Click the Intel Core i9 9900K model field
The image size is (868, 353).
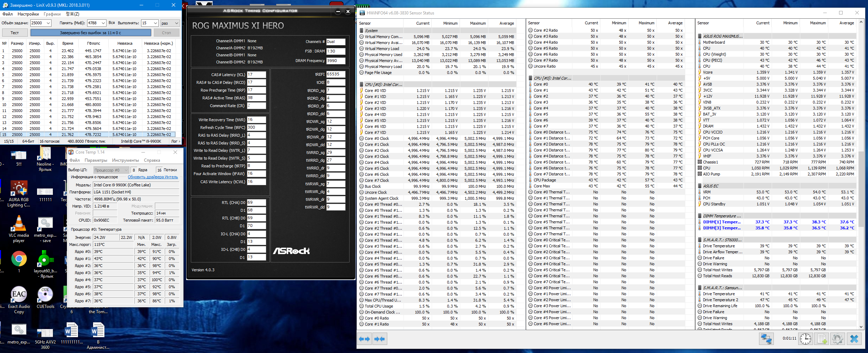pyautogui.click(x=136, y=185)
